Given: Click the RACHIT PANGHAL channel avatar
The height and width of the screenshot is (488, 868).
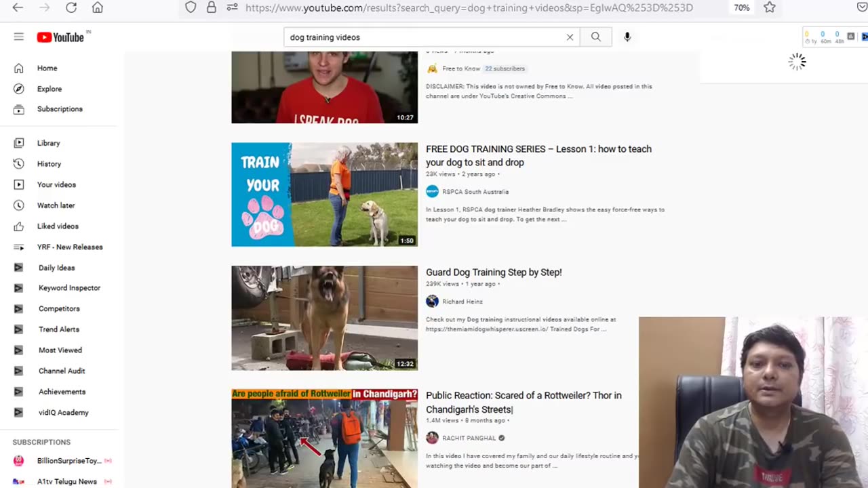Looking at the screenshot, I should [432, 439].
